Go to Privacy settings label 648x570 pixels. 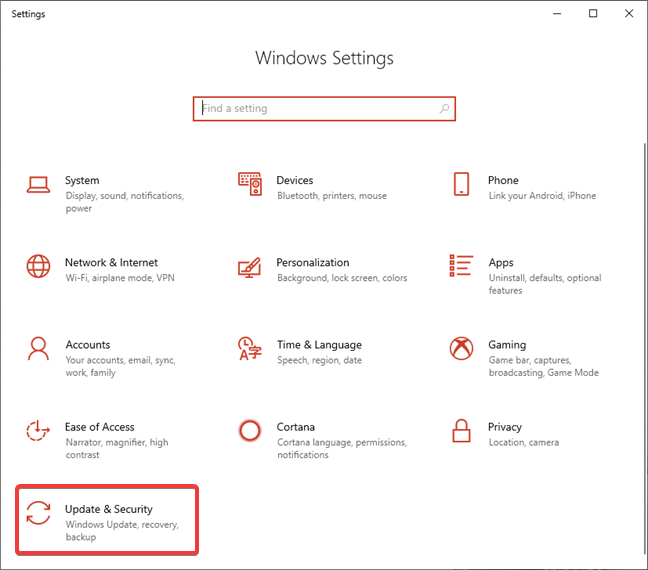505,427
